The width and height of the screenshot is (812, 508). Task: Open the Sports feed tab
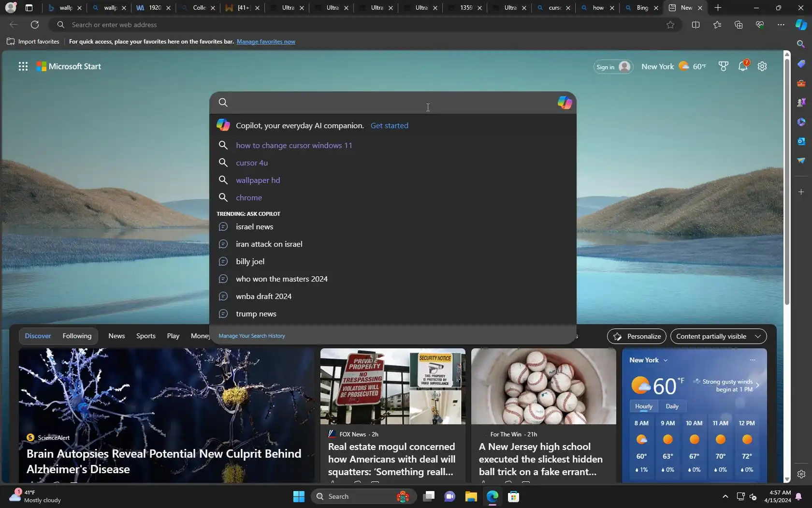coord(145,336)
